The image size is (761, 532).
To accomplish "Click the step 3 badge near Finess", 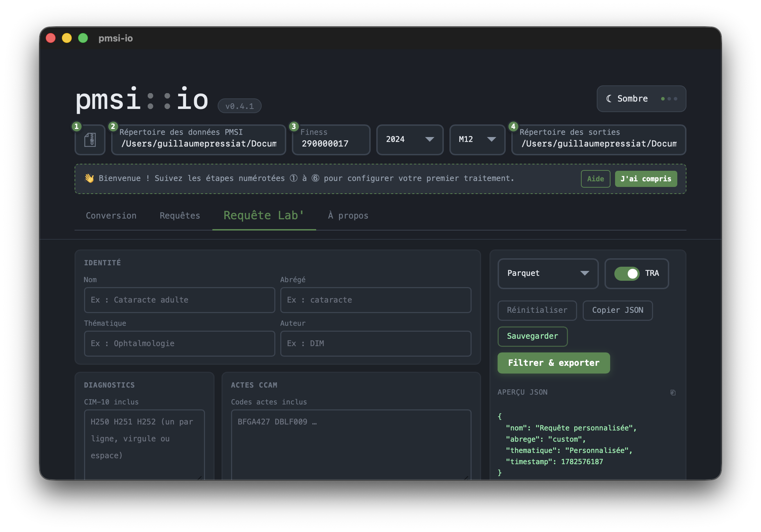I will click(294, 126).
